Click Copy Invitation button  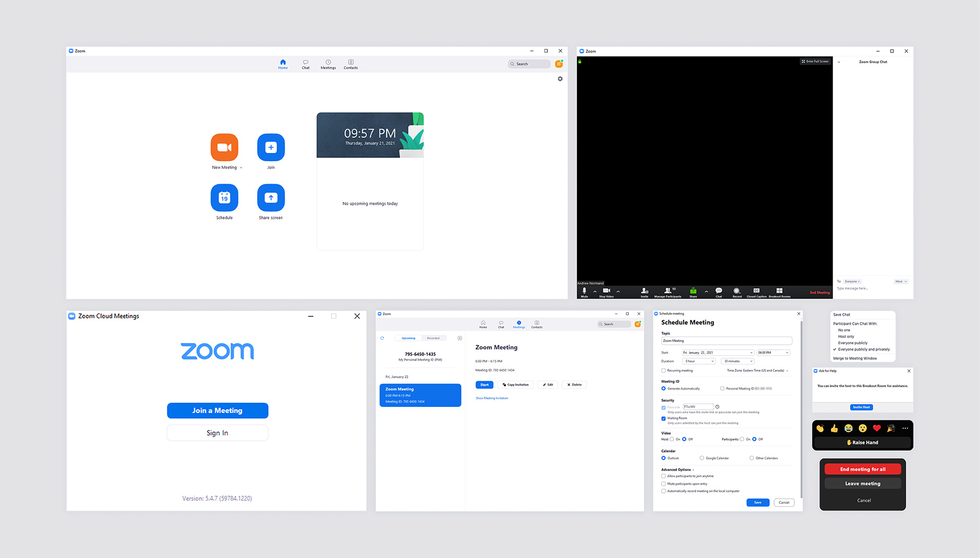point(516,384)
